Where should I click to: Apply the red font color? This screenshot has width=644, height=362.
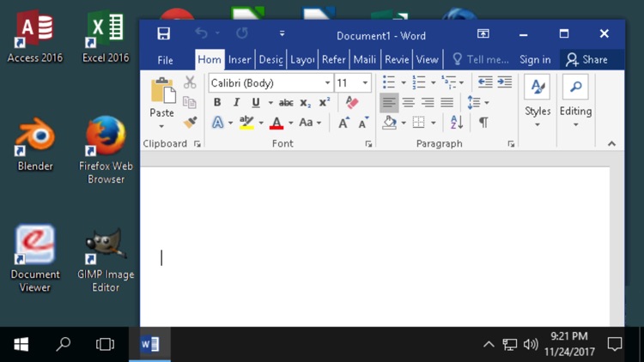pyautogui.click(x=276, y=123)
